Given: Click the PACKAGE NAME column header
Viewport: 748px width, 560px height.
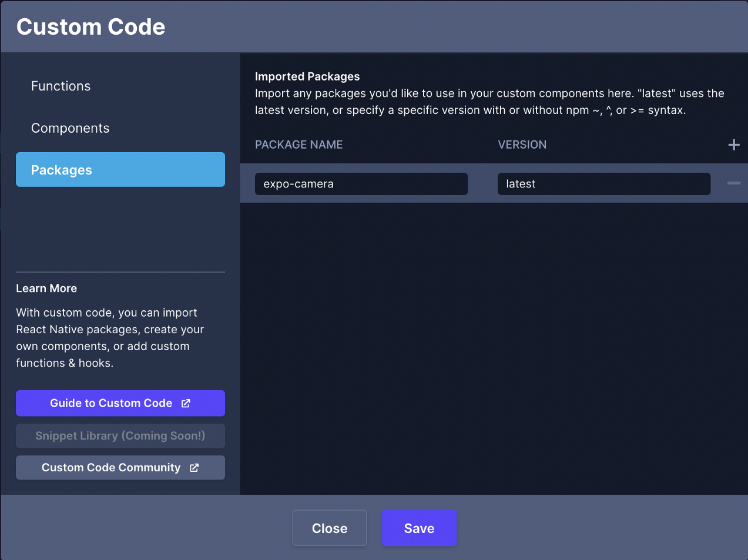Looking at the screenshot, I should pyautogui.click(x=298, y=145).
